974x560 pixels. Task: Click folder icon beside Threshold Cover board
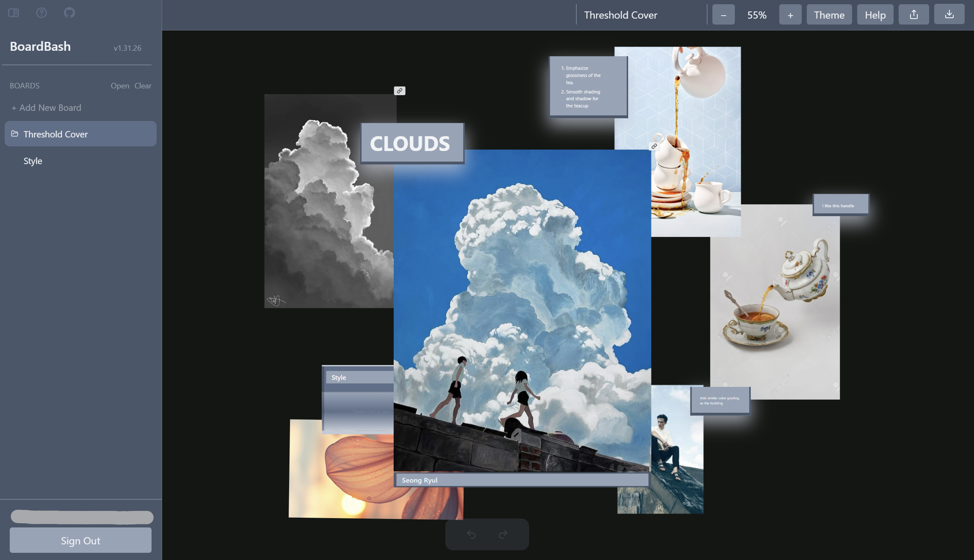coord(15,134)
